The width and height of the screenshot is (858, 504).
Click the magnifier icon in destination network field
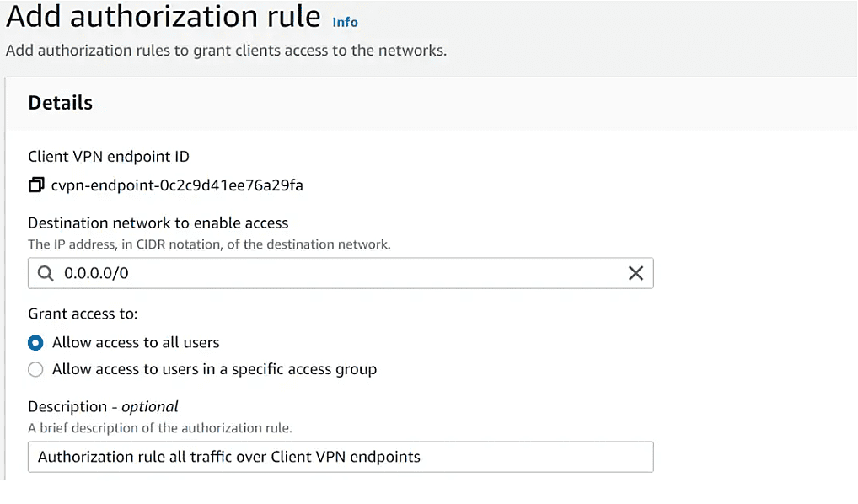tap(46, 273)
